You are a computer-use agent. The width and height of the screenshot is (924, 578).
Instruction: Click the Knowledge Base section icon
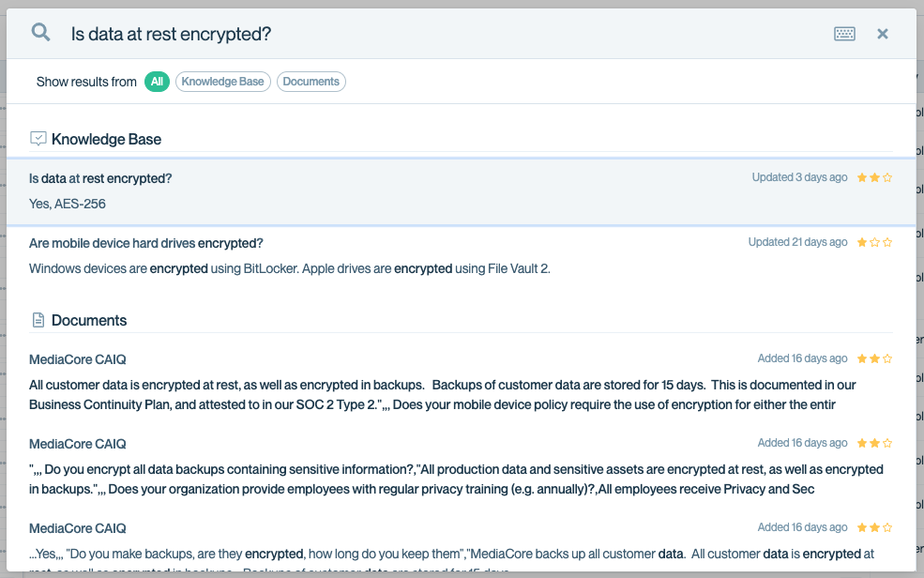pyautogui.click(x=38, y=139)
